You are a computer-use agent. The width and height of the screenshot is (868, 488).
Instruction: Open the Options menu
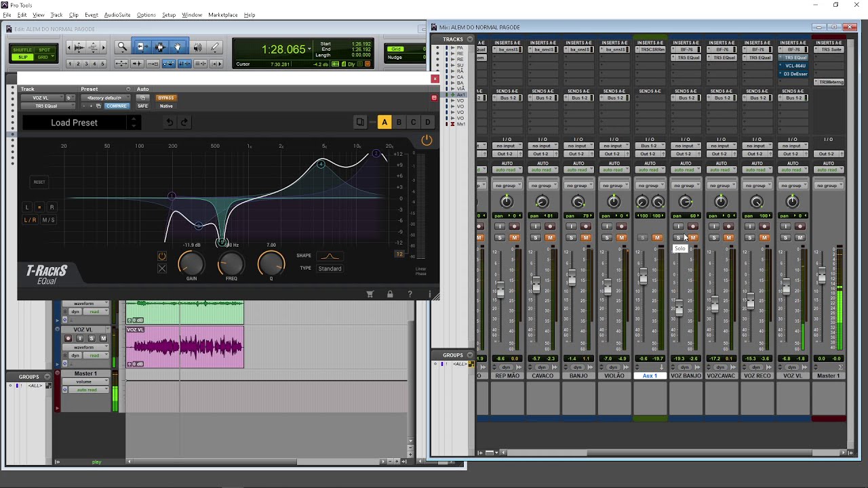[x=146, y=15]
